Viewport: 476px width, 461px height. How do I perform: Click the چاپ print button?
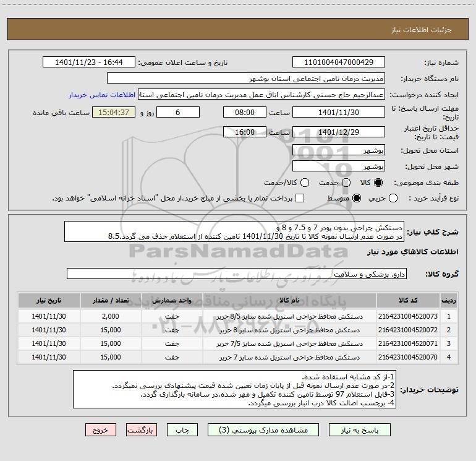(182, 430)
